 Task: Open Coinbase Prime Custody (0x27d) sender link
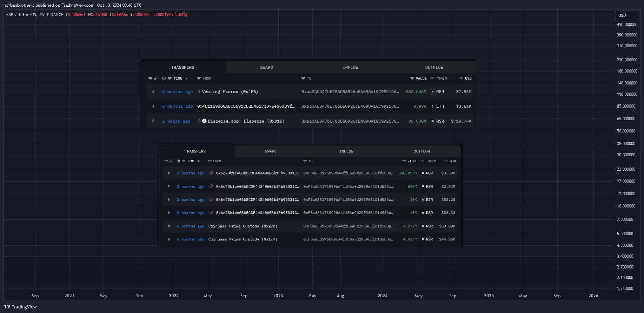click(x=243, y=226)
